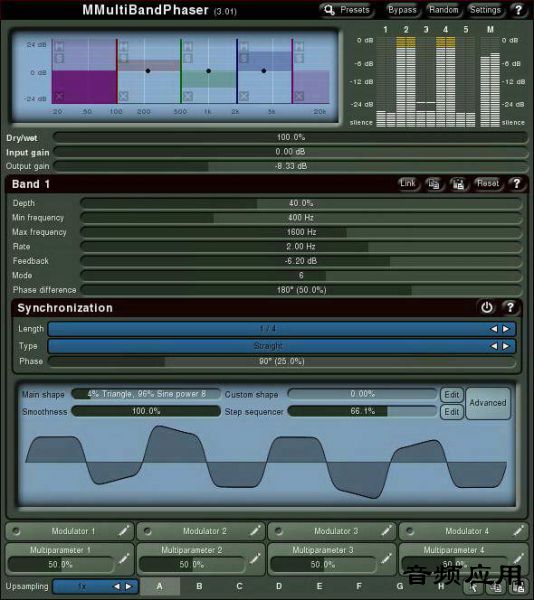The height and width of the screenshot is (600, 534).
Task: Open global help with top-right question mark
Action: click(518, 10)
